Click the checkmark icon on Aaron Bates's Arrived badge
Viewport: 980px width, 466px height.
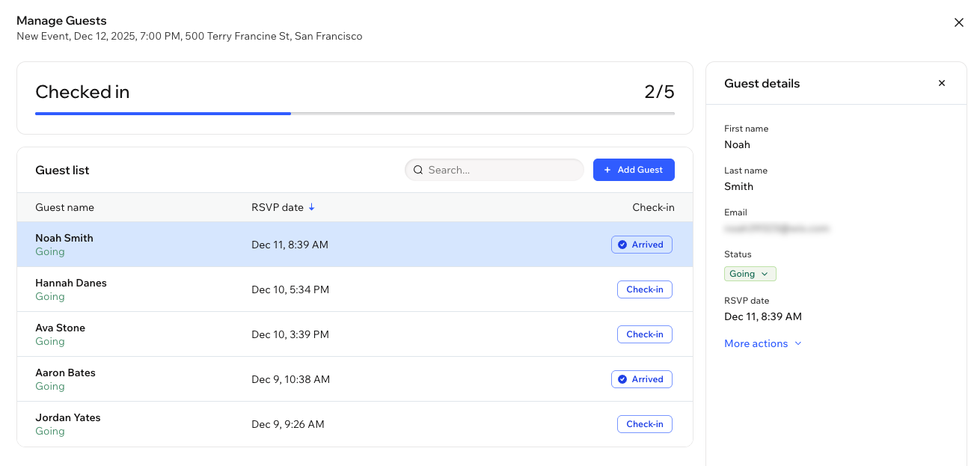[622, 378]
